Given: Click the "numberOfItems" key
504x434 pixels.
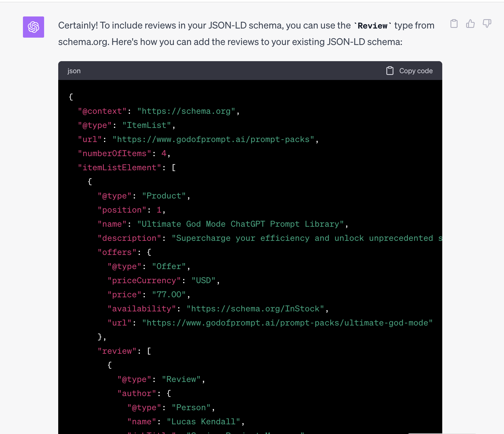Looking at the screenshot, I should click(x=115, y=153).
